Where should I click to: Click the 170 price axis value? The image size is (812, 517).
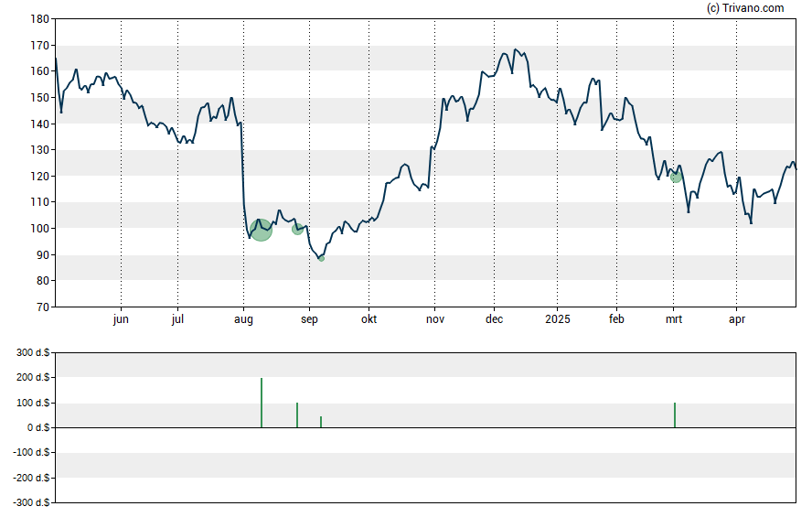pos(40,46)
